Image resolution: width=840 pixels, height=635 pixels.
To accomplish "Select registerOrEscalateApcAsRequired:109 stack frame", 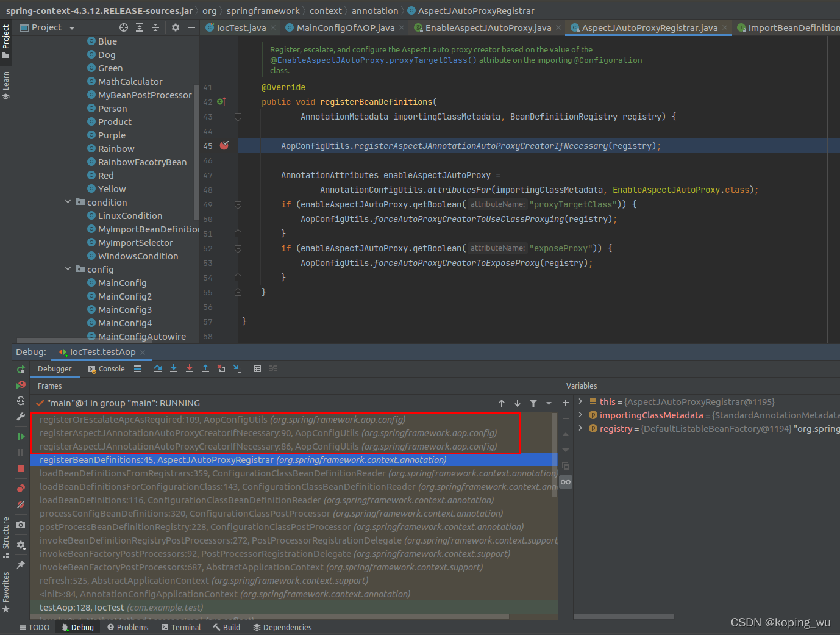I will (x=294, y=420).
